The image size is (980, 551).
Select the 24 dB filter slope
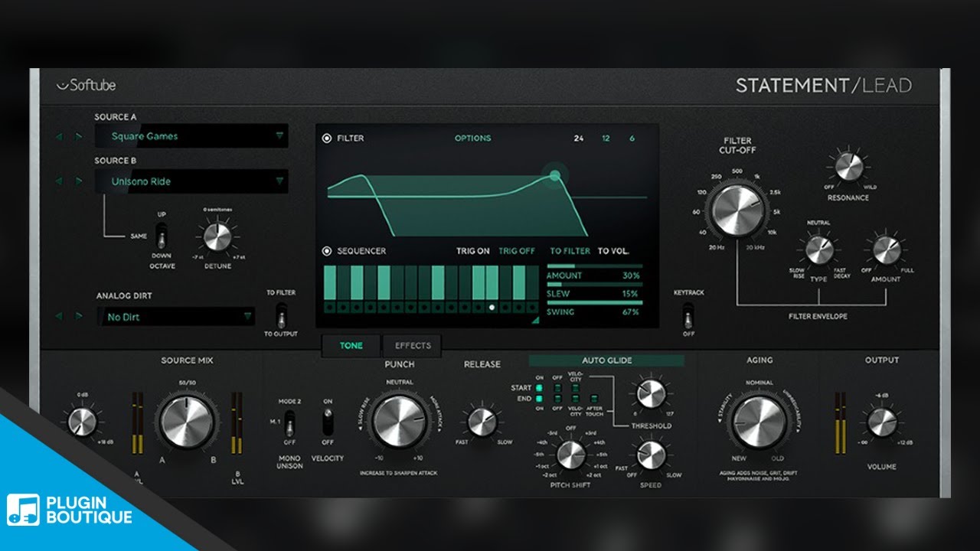(x=579, y=139)
